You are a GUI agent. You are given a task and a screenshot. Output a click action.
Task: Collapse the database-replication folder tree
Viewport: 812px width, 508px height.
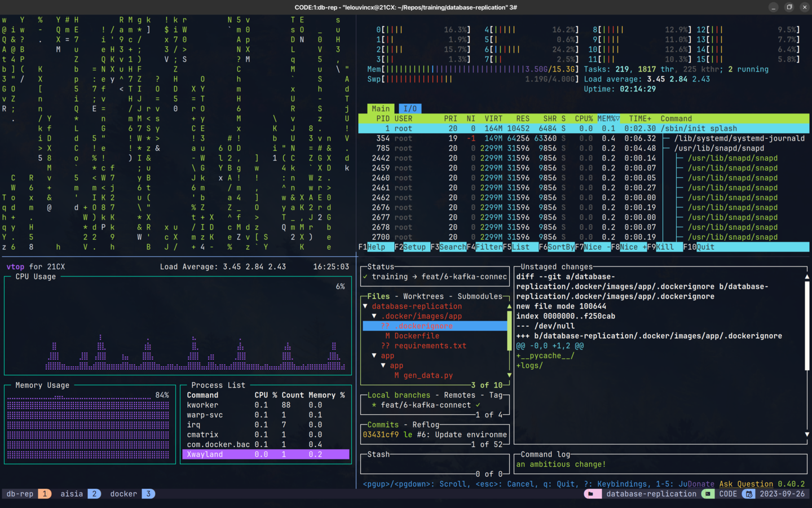365,306
